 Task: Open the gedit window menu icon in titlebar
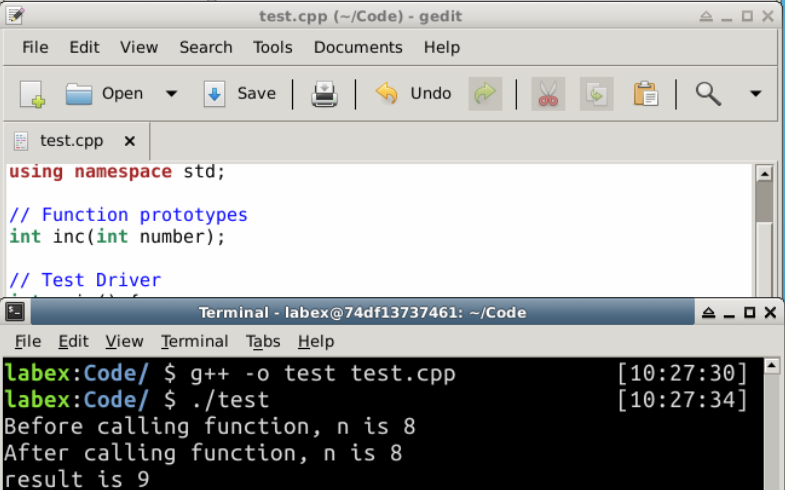point(14,14)
